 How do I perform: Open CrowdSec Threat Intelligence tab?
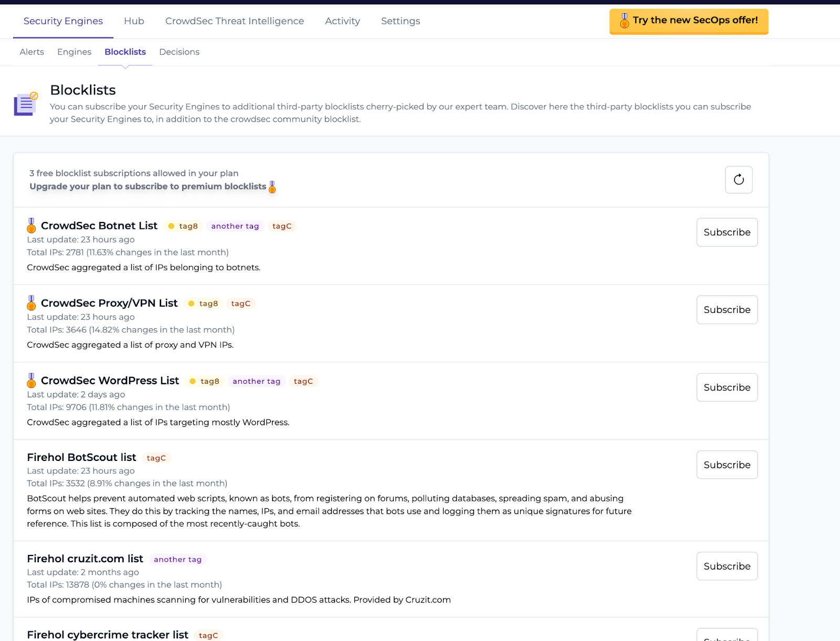[x=235, y=21]
